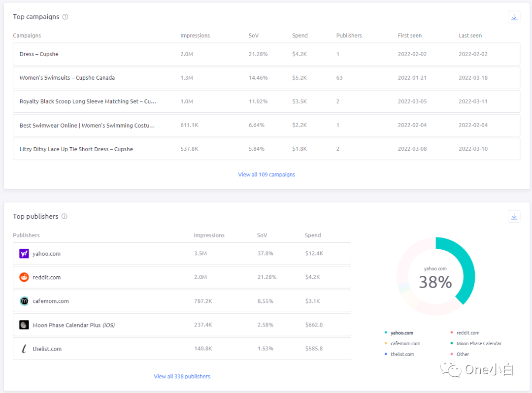The width and height of the screenshot is (532, 393).
Task: Click the info icon next to Top campaigns
Action: point(65,16)
